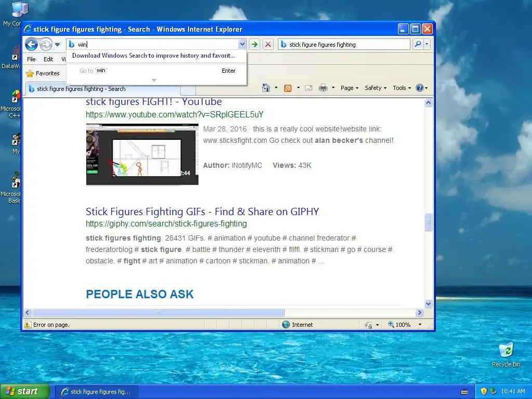Open the File menu
Screen dimensions: 532x399
(31, 59)
